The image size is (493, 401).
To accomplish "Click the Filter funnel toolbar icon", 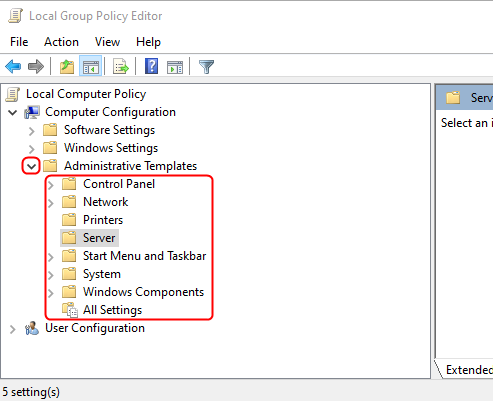I will coord(206,67).
